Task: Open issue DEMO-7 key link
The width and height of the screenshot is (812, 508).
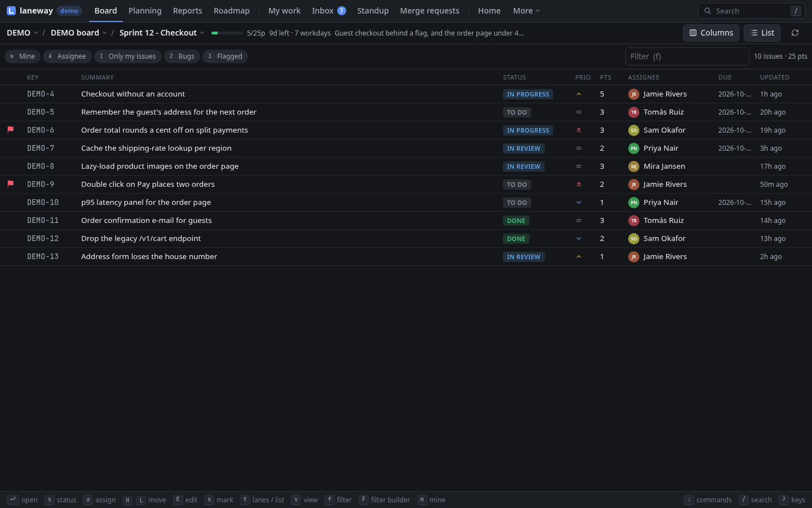Action: tap(41, 148)
